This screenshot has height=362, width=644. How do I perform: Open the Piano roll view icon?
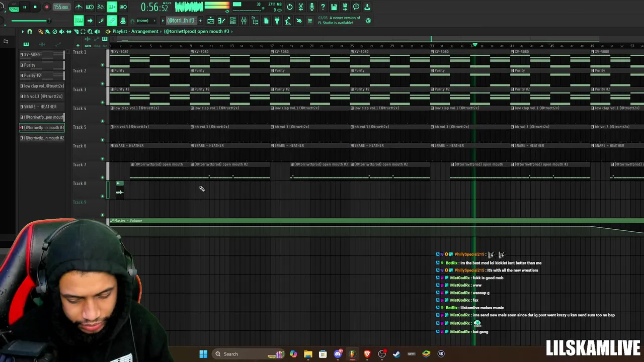pos(221,21)
